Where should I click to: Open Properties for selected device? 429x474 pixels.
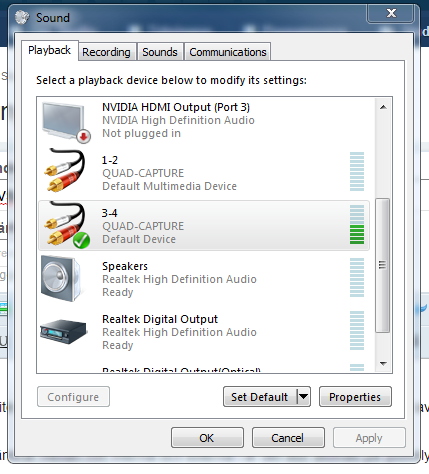[x=355, y=397]
